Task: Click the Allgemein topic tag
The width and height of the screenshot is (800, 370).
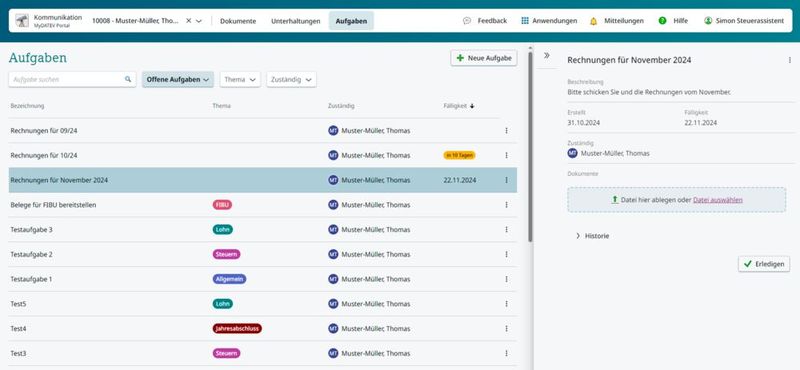Action: click(x=230, y=279)
